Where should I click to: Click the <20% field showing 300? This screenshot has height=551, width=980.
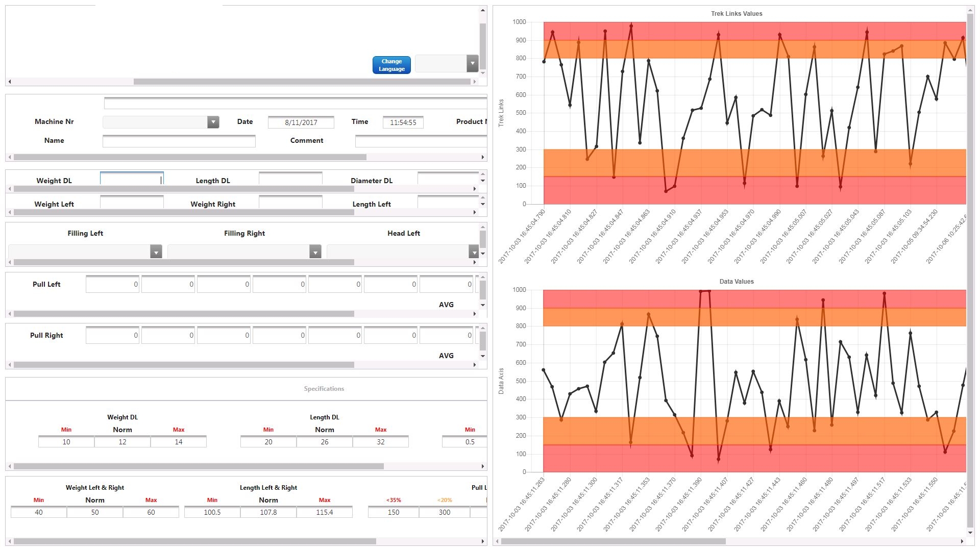(x=445, y=512)
